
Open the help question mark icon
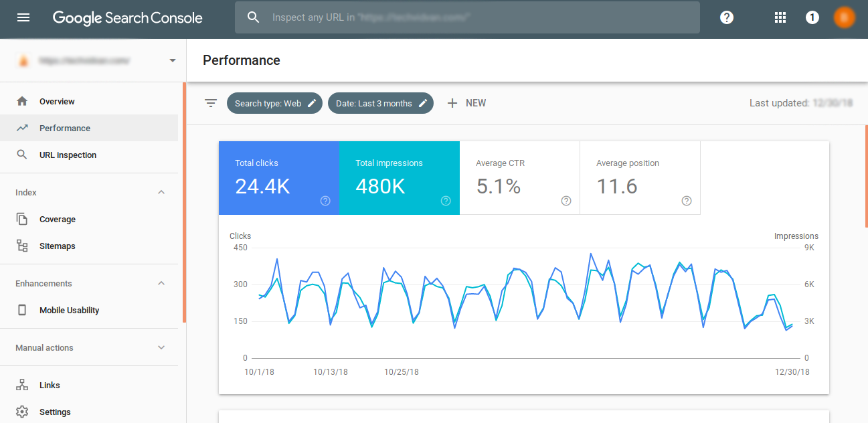[727, 17]
